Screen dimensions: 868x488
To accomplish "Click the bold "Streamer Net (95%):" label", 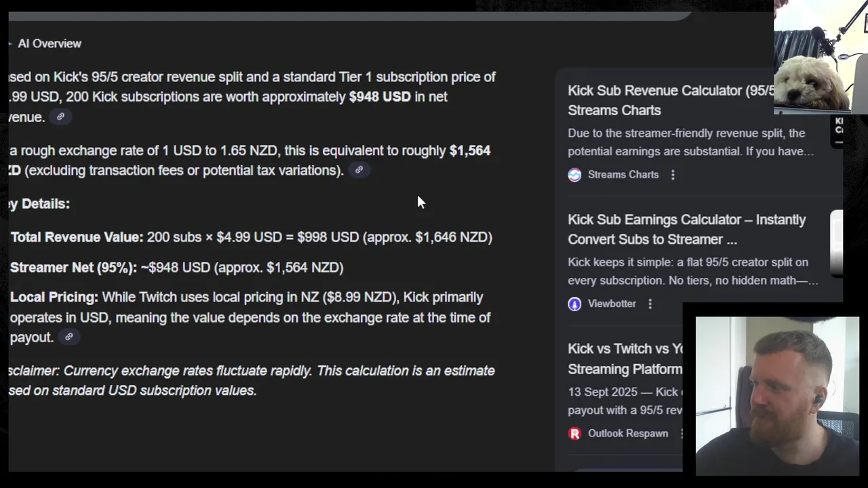I will coord(73,267).
